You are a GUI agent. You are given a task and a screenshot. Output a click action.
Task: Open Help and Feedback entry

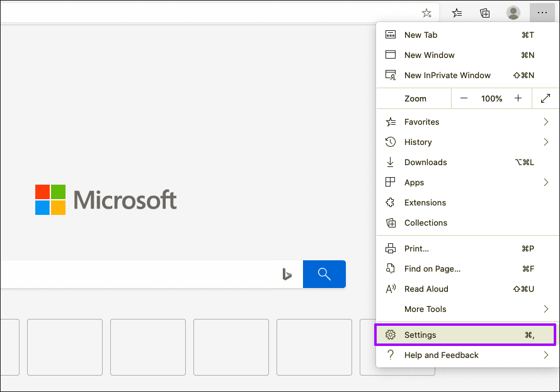pyautogui.click(x=467, y=355)
